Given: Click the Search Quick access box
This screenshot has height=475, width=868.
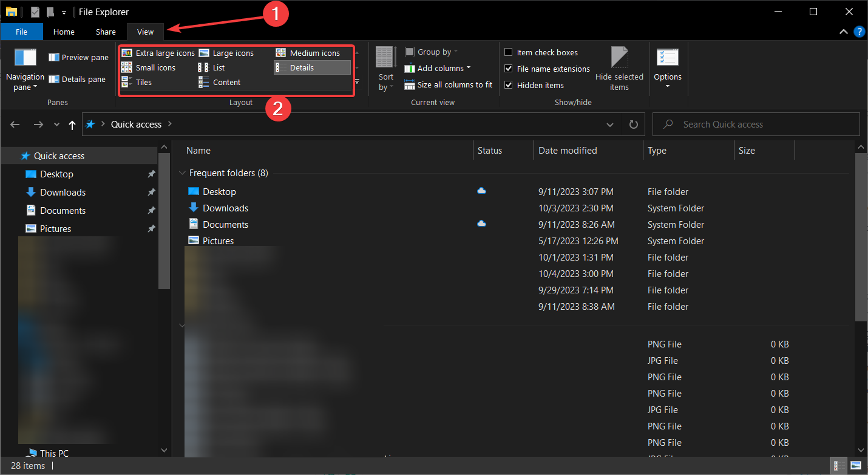Looking at the screenshot, I should point(756,125).
